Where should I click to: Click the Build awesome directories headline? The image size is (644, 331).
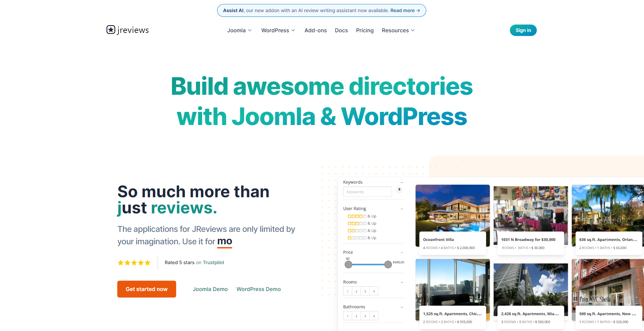(322, 101)
